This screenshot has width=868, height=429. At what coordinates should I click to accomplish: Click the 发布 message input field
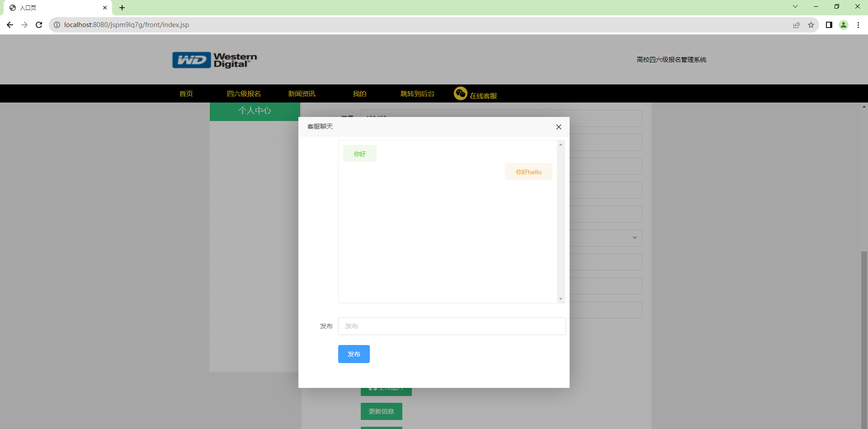click(x=452, y=326)
